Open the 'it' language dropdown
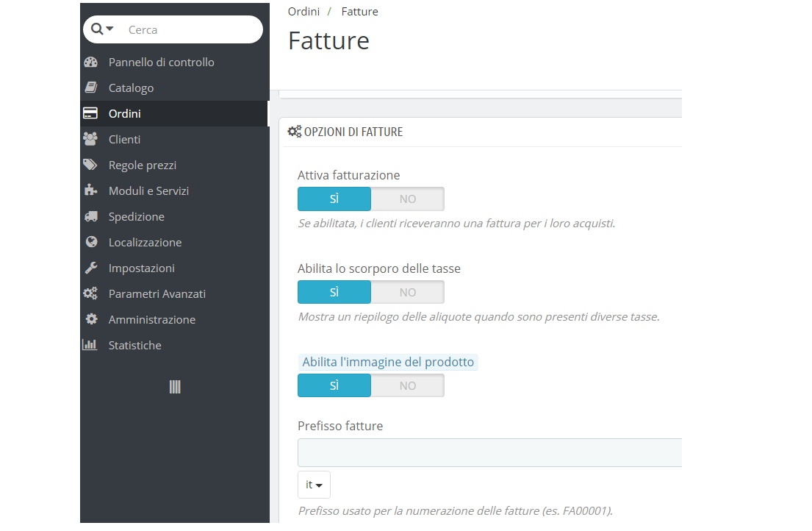812x531 pixels. click(314, 485)
